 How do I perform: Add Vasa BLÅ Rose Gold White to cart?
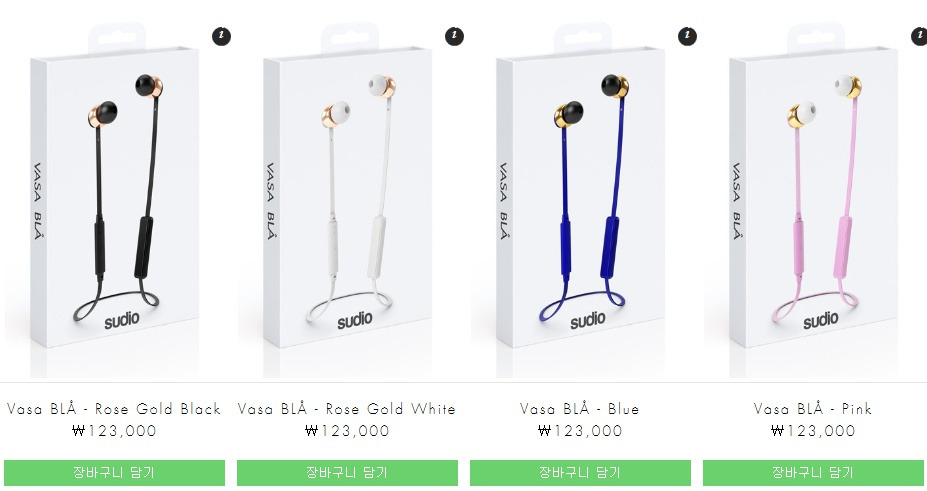point(347,473)
